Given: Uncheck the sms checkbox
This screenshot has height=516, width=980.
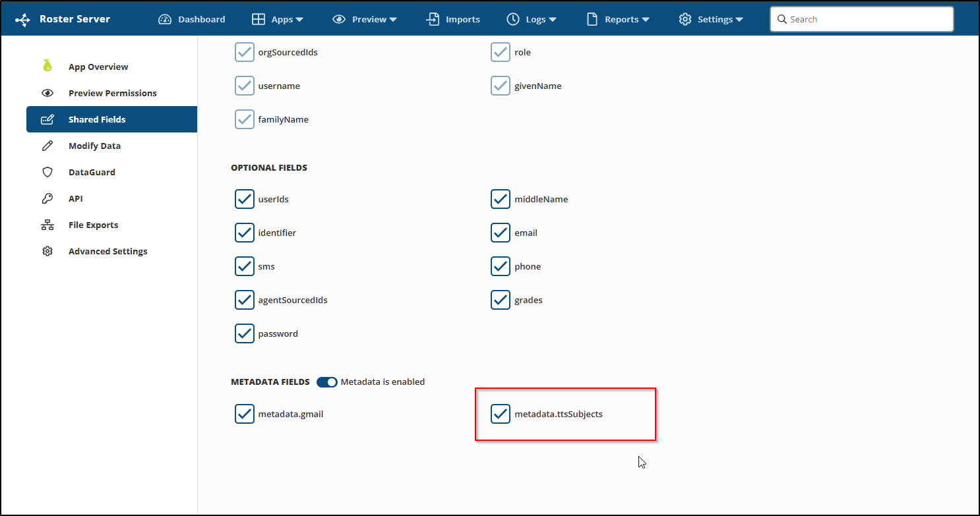Looking at the screenshot, I should point(245,266).
